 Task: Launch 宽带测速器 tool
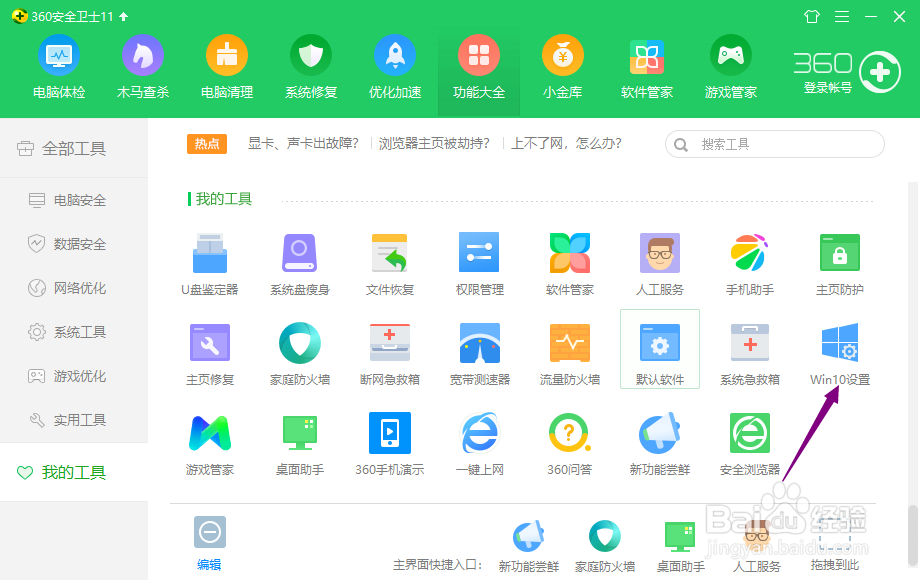479,354
